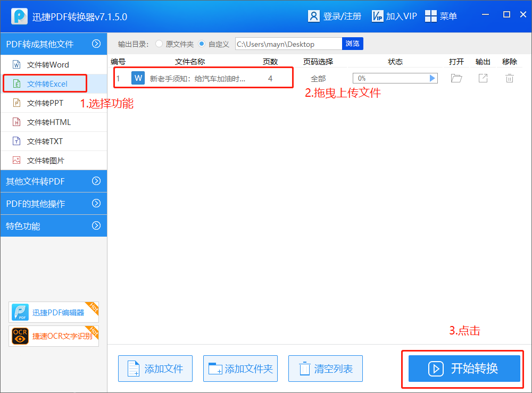The height and width of the screenshot is (393, 532).
Task: Click the output path field C:\Users\mayn\Desktop
Action: 288,44
